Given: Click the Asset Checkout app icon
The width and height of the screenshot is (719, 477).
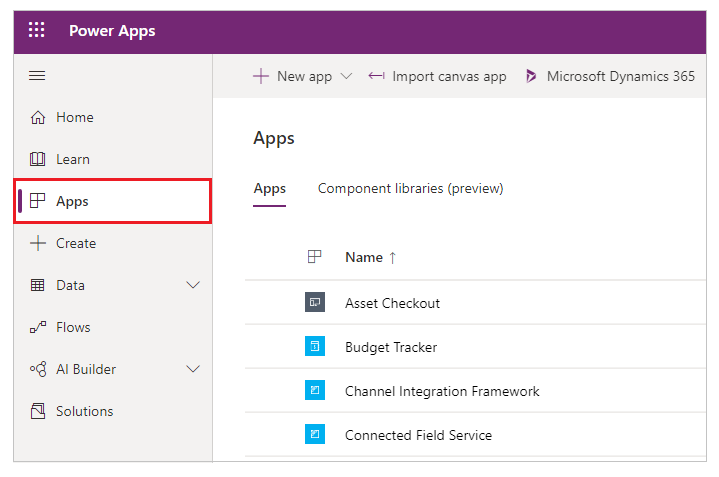Looking at the screenshot, I should [315, 302].
